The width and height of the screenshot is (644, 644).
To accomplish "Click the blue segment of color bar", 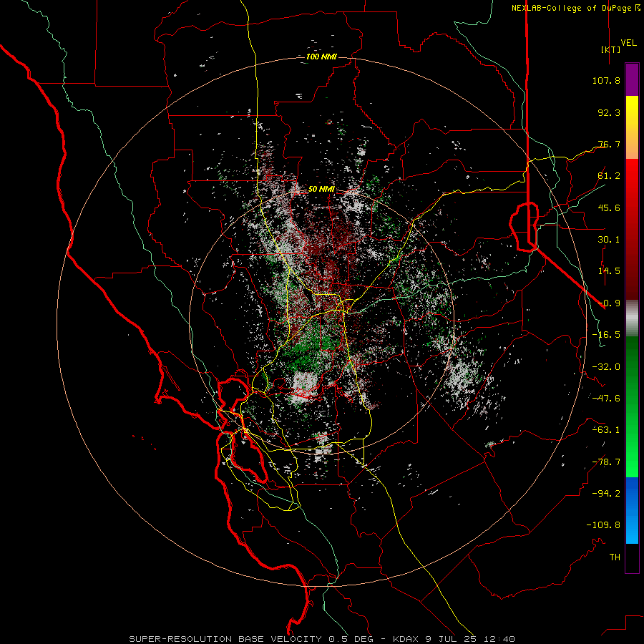I will click(x=632, y=510).
